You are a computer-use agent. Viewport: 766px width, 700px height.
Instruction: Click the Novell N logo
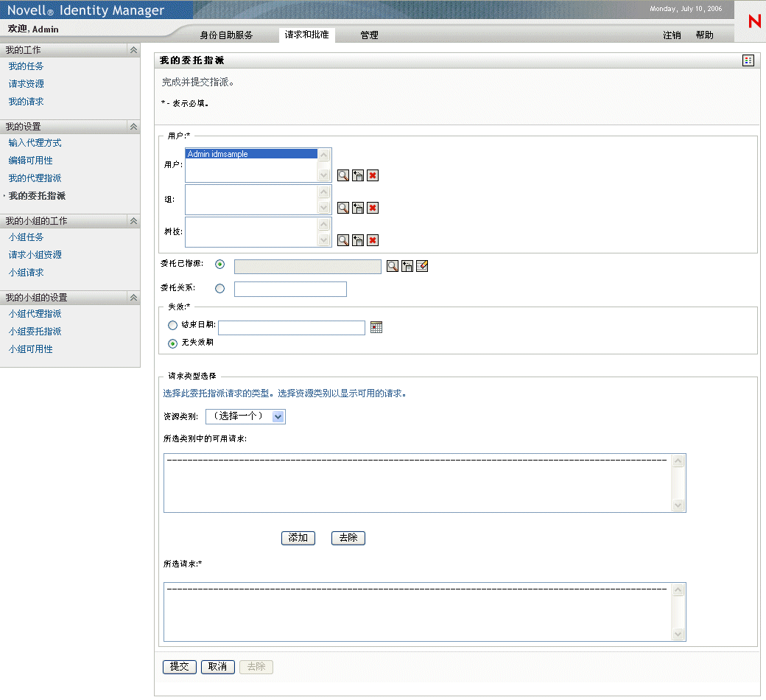coord(754,21)
